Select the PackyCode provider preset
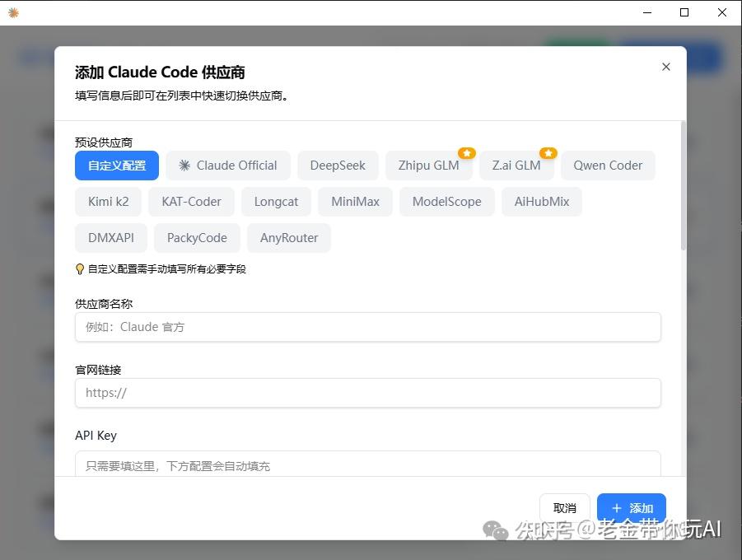 click(197, 237)
